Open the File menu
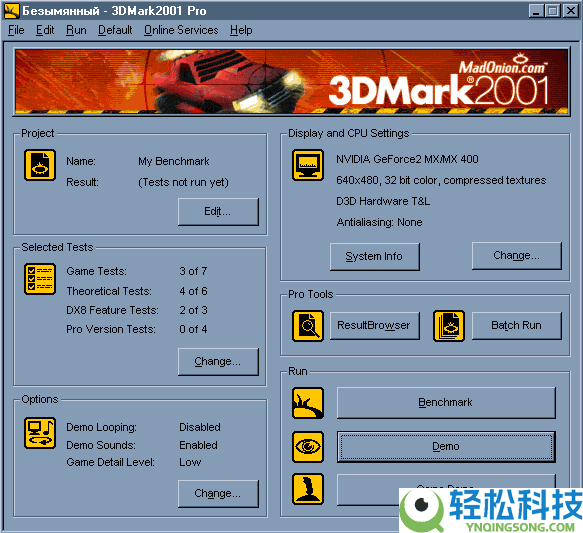The height and width of the screenshot is (533, 583). [x=16, y=30]
